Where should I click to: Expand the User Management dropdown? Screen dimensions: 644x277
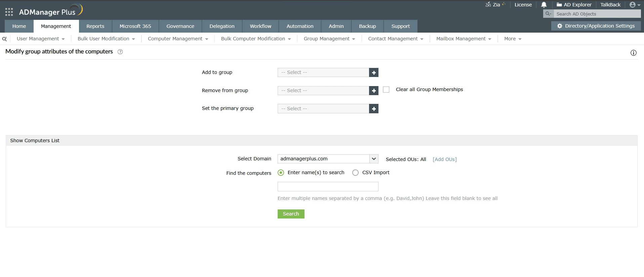41,39
